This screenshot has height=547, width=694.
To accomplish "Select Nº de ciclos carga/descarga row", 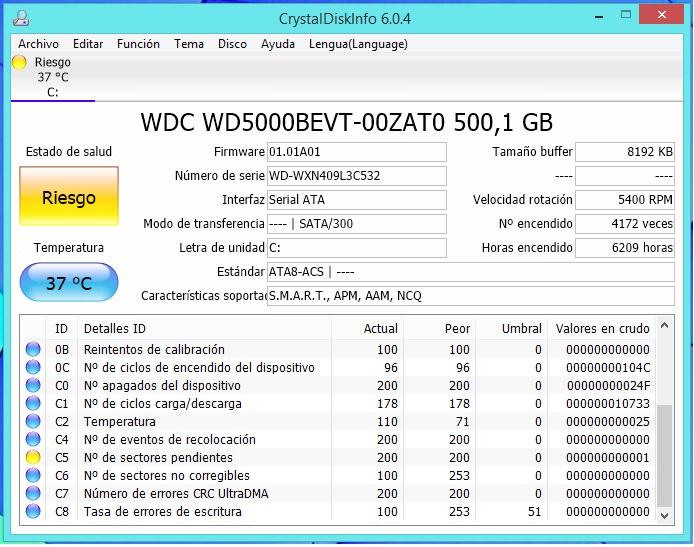I will tap(338, 403).
